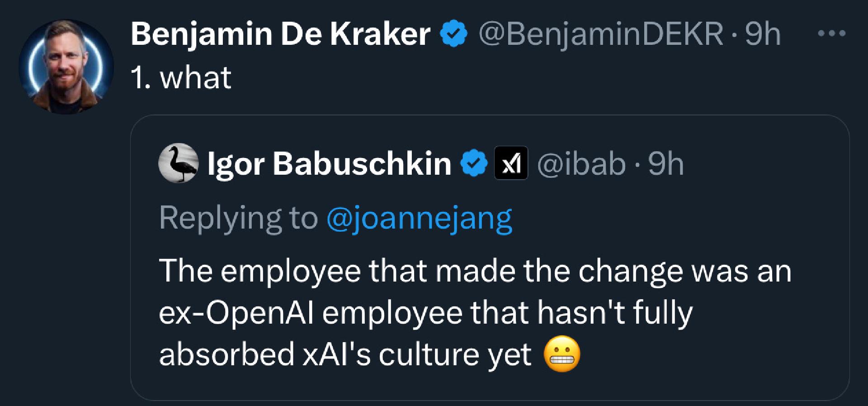Click the word "ex-OpenAI" in the quoted tweet
Screen dimensions: 868x406
point(236,313)
